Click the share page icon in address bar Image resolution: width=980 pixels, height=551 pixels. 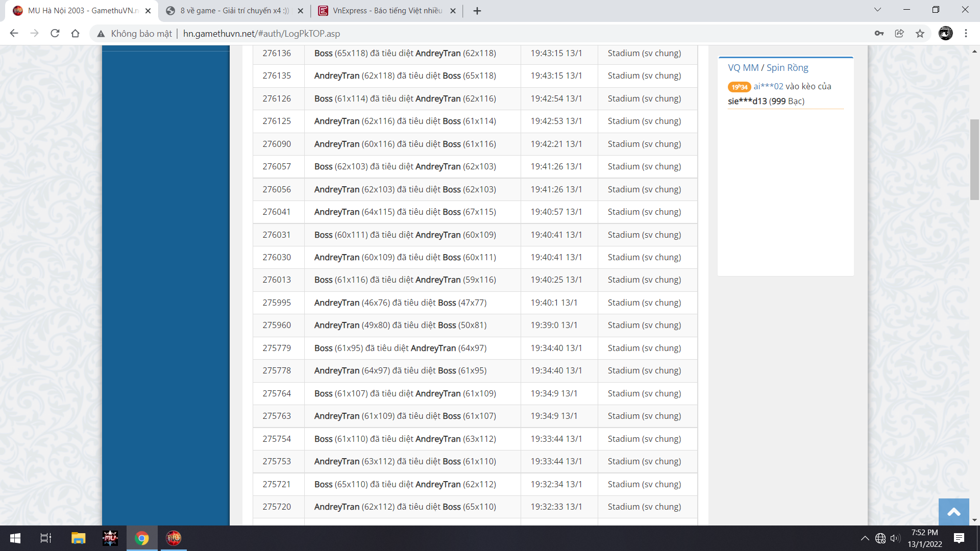(899, 33)
